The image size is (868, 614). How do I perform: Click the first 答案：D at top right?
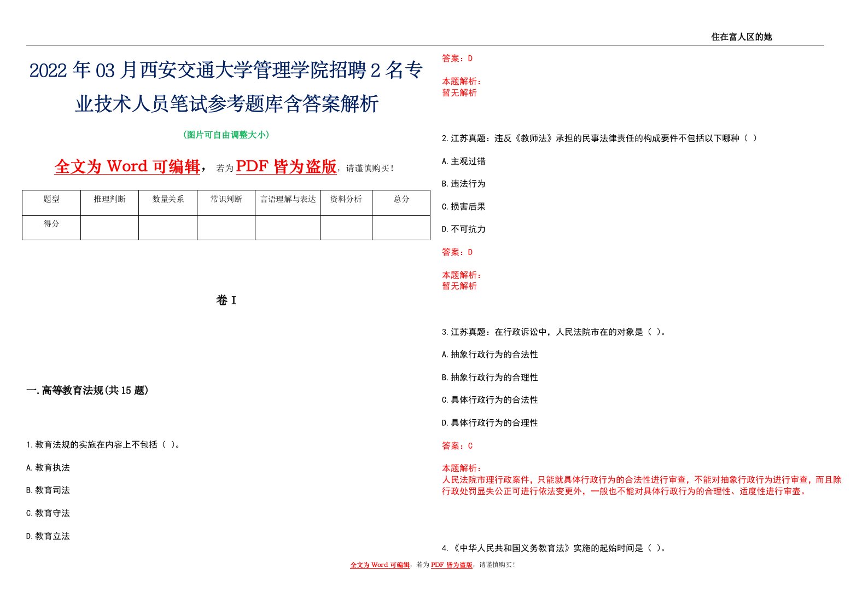(457, 59)
